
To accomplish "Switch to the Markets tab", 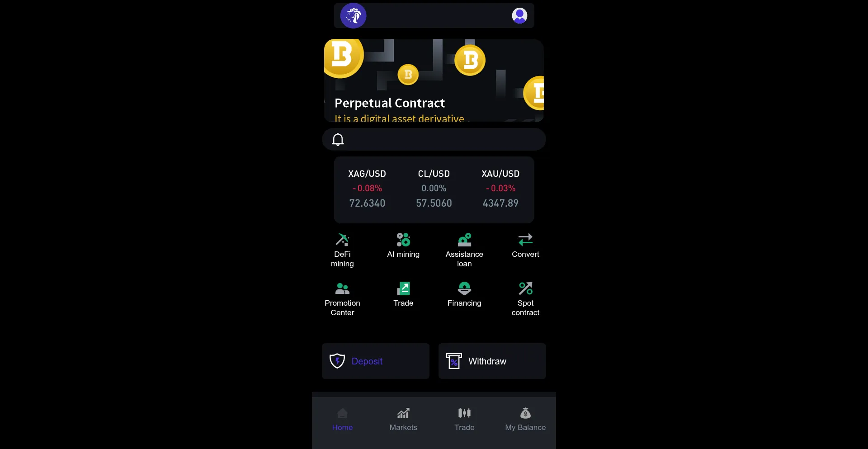I will pyautogui.click(x=403, y=420).
